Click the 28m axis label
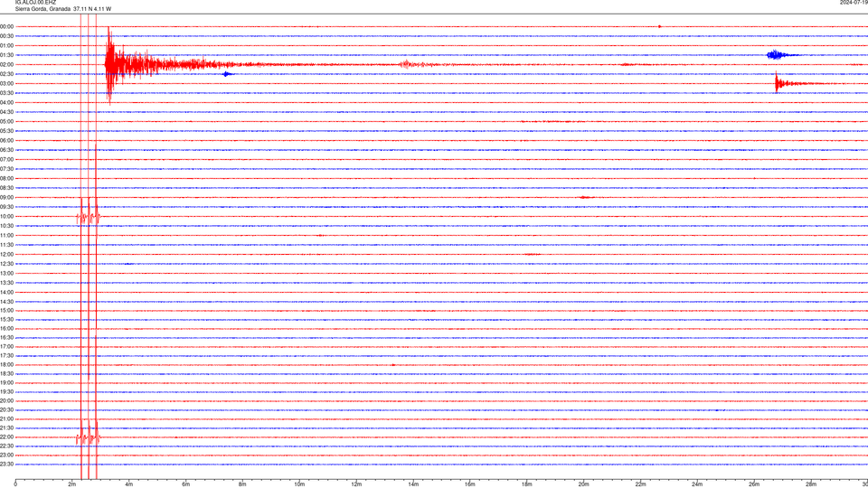 pyautogui.click(x=811, y=484)
